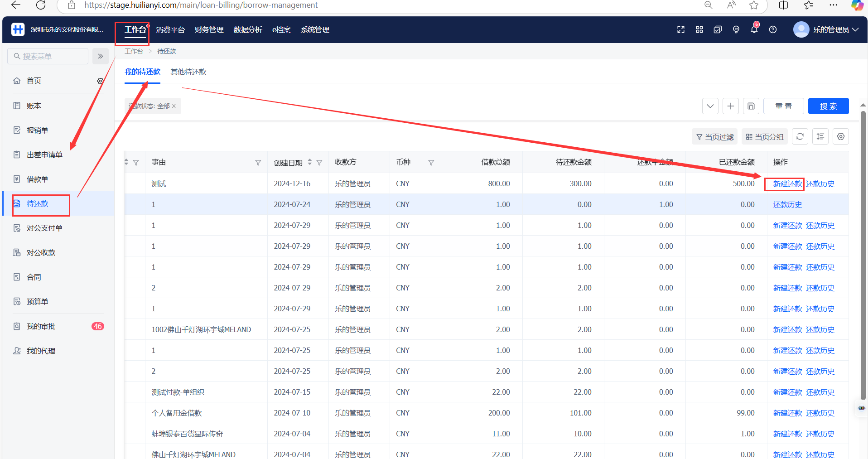Open homepage settings gear in sidebar
The width and height of the screenshot is (868, 459).
pos(100,81)
